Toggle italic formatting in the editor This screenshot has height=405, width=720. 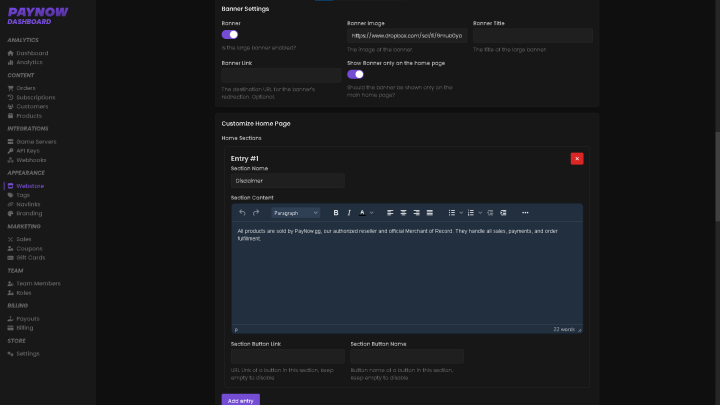tap(349, 213)
